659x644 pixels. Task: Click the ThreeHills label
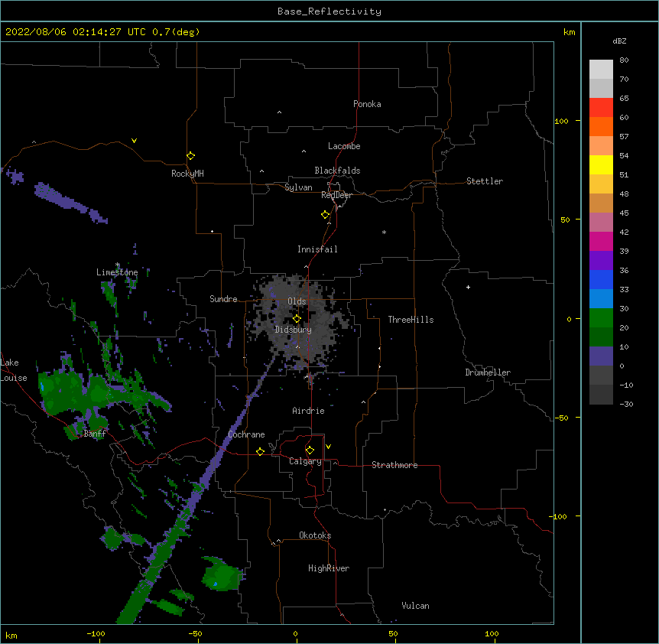411,320
